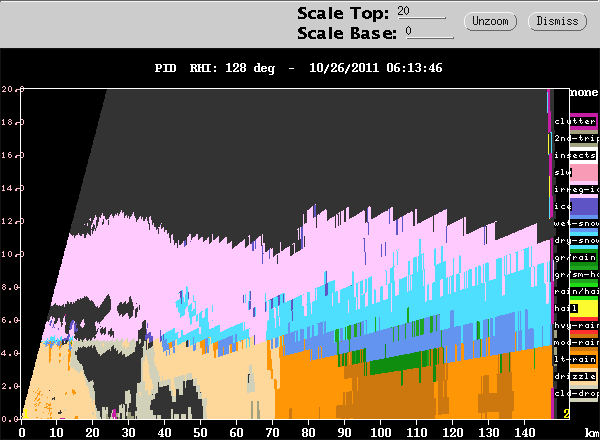Select the blue ice legend swatch
This screenshot has width=600, height=440.
click(x=584, y=206)
